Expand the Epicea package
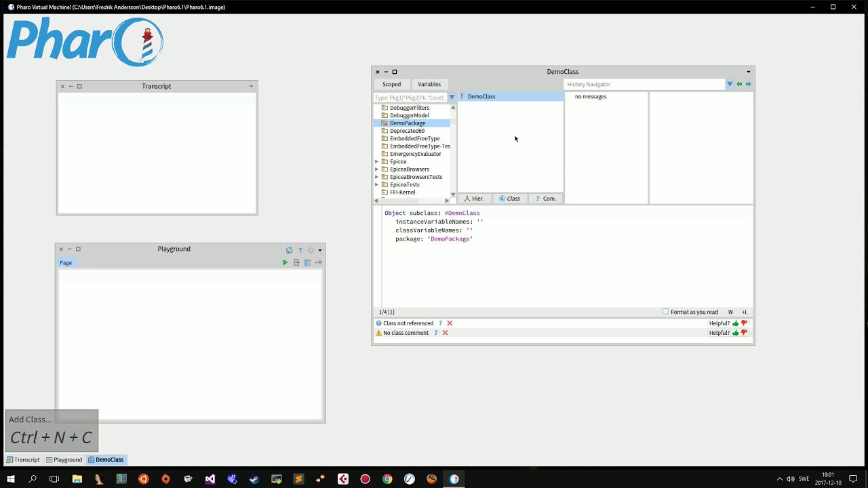The width and height of the screenshot is (868, 488). tap(377, 161)
